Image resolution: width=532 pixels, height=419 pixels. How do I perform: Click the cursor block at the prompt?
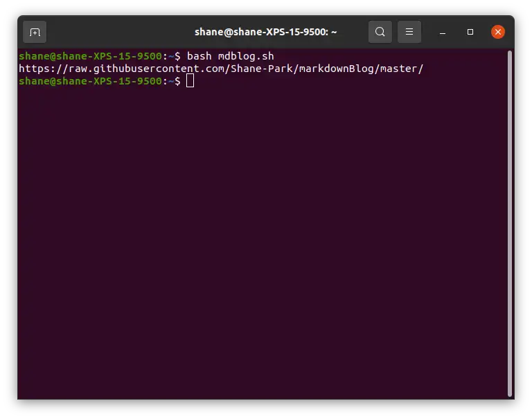[x=190, y=81]
